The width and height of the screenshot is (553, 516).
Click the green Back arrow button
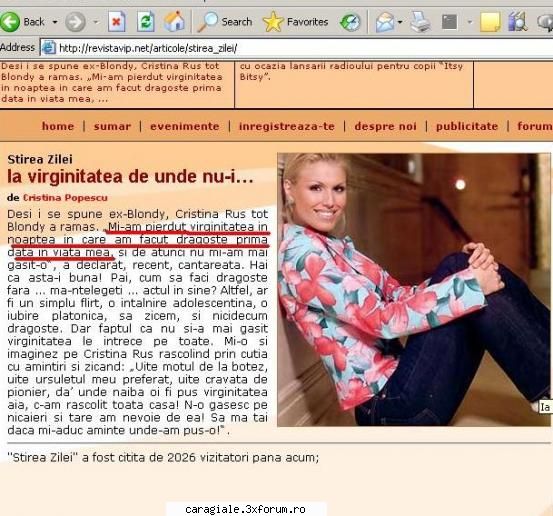[10, 22]
